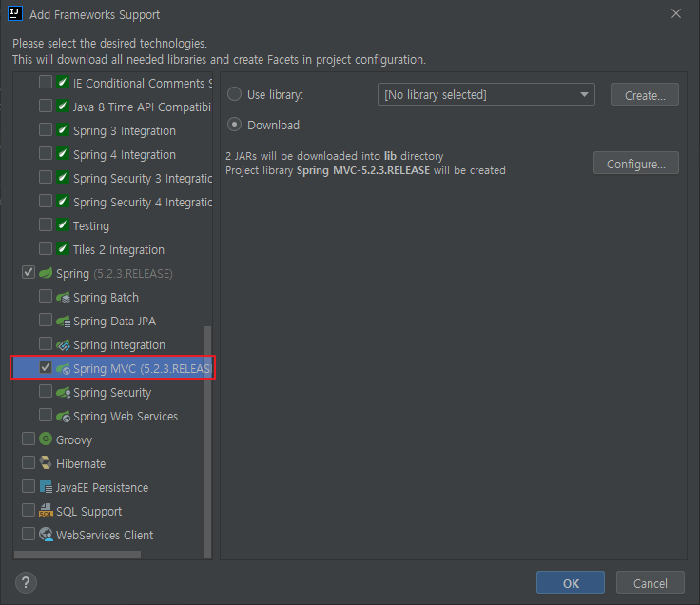This screenshot has height=605, width=700.
Task: Click the Groovy G icon
Action: point(46,439)
